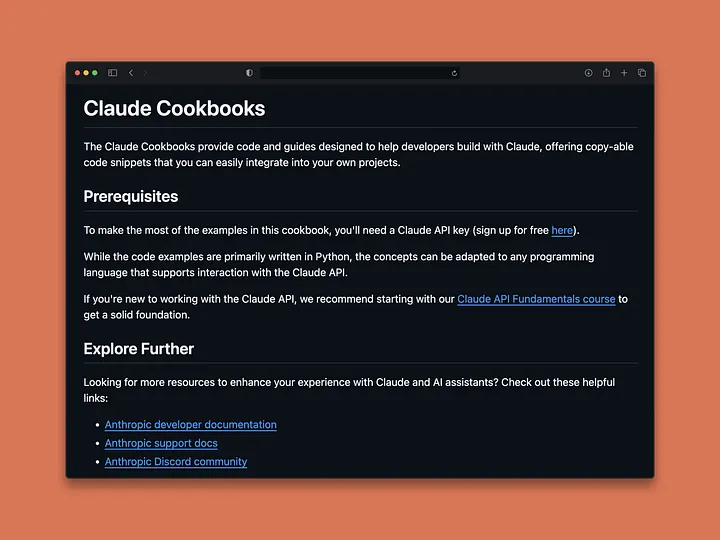Focus the dark address bar field
The image size is (720, 540).
(x=360, y=73)
